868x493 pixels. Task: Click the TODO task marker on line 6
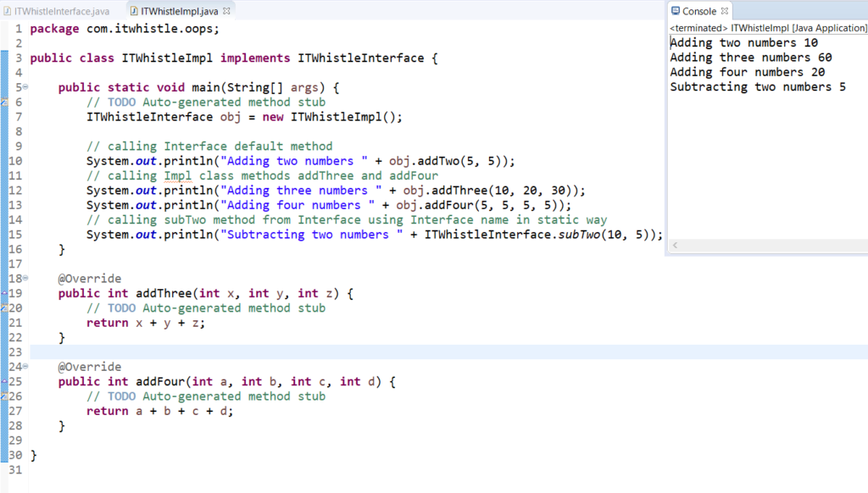click(x=3, y=102)
